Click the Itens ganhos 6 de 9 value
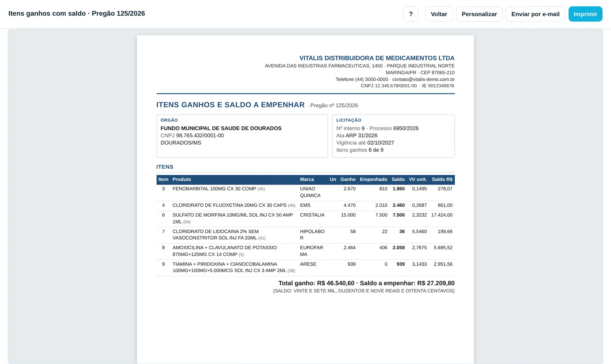The height and width of the screenshot is (364, 611). coord(376,150)
